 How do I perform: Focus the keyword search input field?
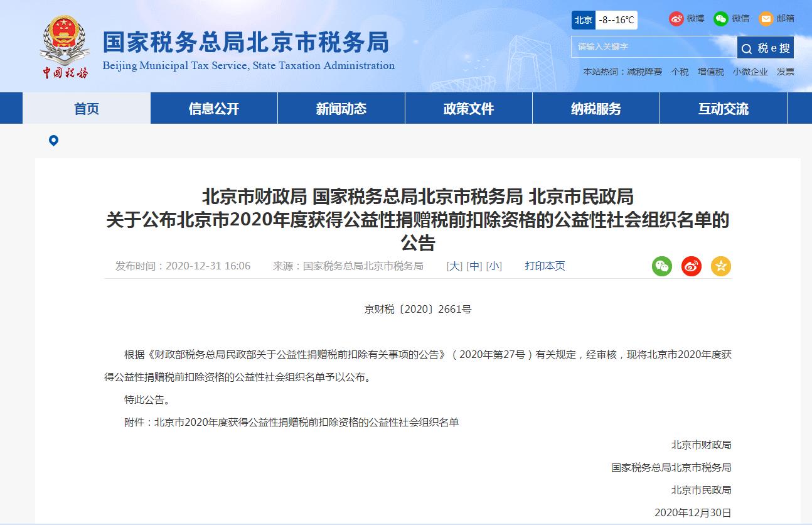[x=653, y=47]
